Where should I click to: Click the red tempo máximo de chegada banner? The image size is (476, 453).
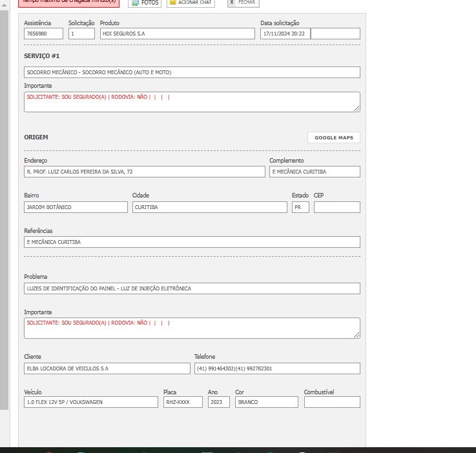point(69,3)
